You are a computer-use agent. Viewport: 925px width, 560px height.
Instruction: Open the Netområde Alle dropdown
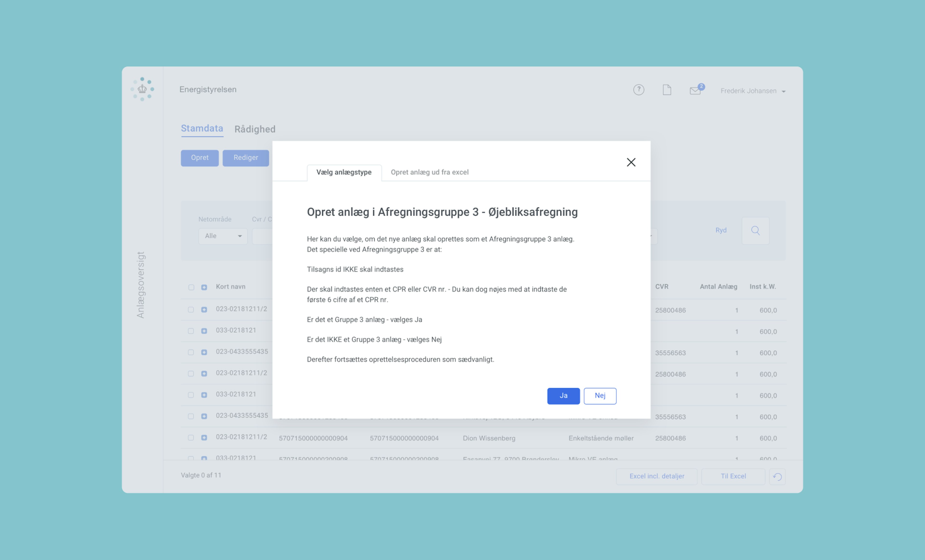(x=223, y=236)
